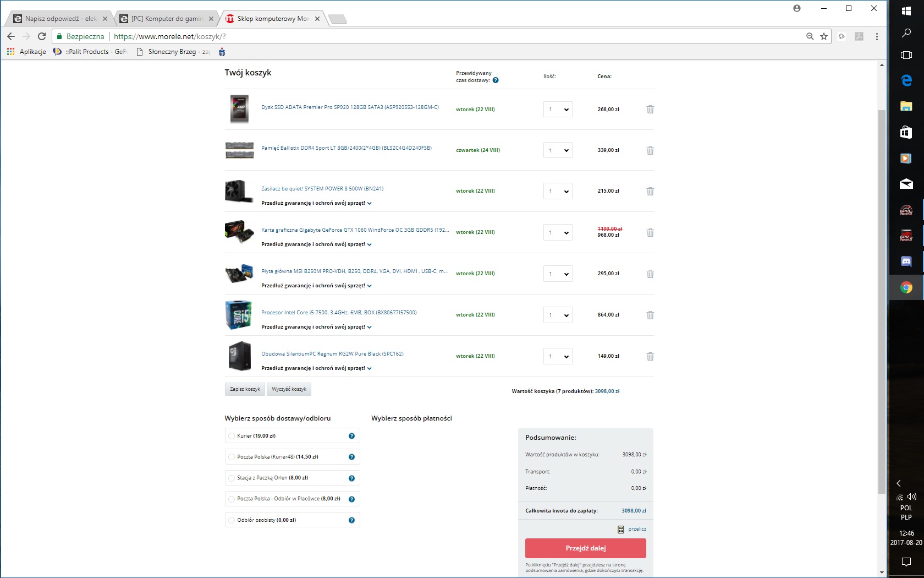The image size is (924, 578).
Task: Open the Windows Start menu
Action: pos(906,11)
